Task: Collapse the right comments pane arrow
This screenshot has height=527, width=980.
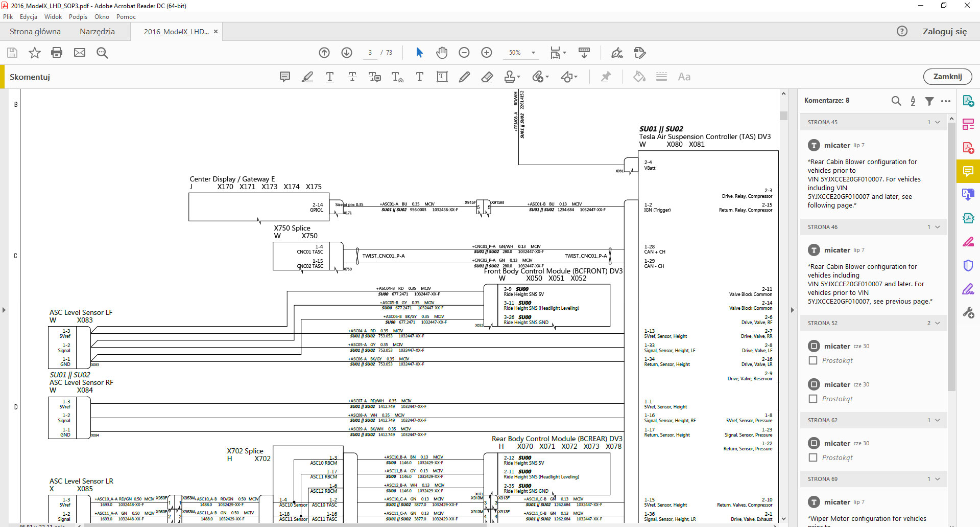Action: [792, 310]
